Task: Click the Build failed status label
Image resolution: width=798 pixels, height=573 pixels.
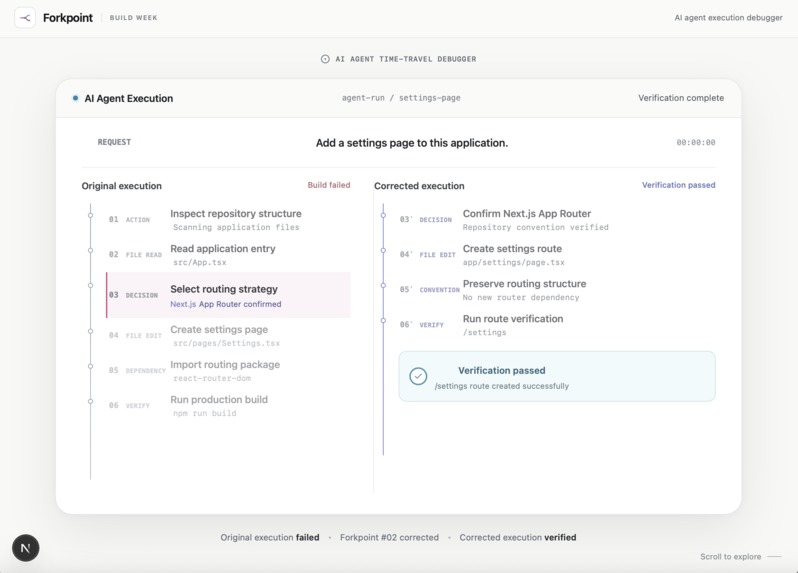Action: pos(329,185)
